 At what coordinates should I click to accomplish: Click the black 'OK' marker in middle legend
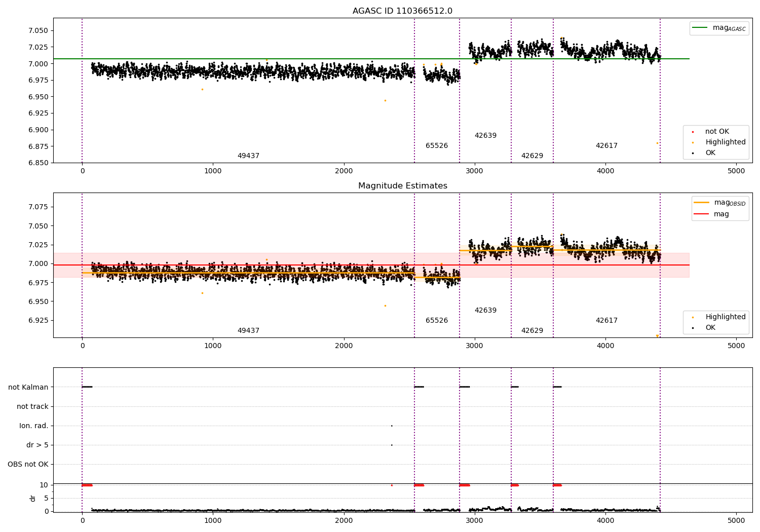(x=693, y=328)
